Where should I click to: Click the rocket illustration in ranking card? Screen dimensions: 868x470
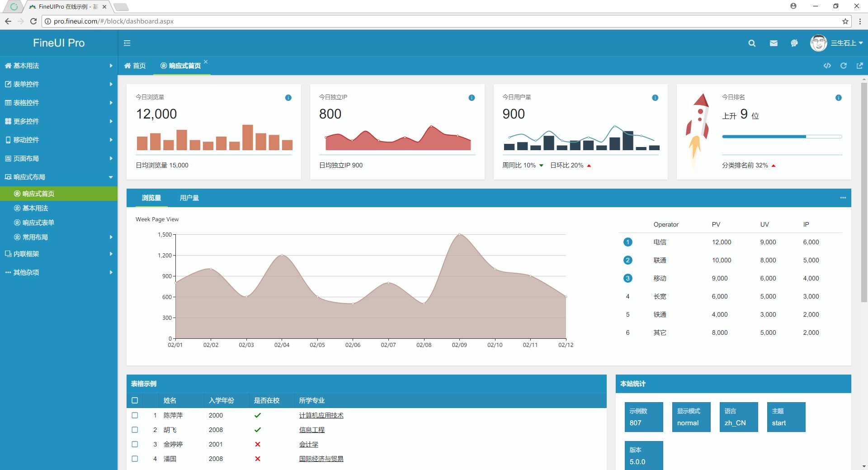coord(697,131)
